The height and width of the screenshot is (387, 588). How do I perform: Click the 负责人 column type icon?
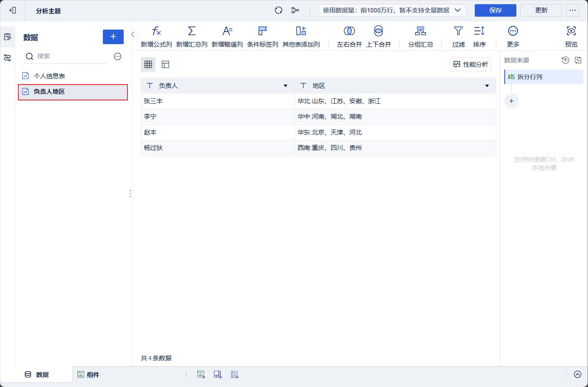(x=150, y=85)
